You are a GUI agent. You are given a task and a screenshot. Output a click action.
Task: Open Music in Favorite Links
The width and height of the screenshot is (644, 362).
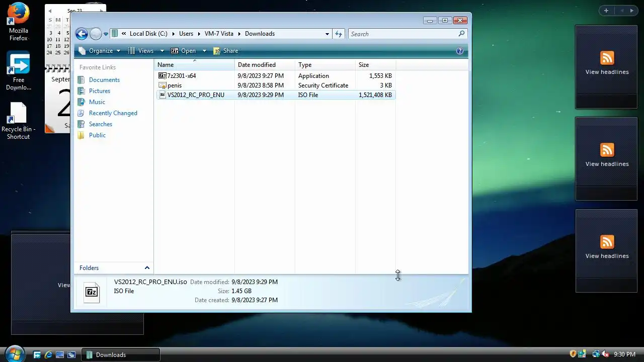coord(97,102)
